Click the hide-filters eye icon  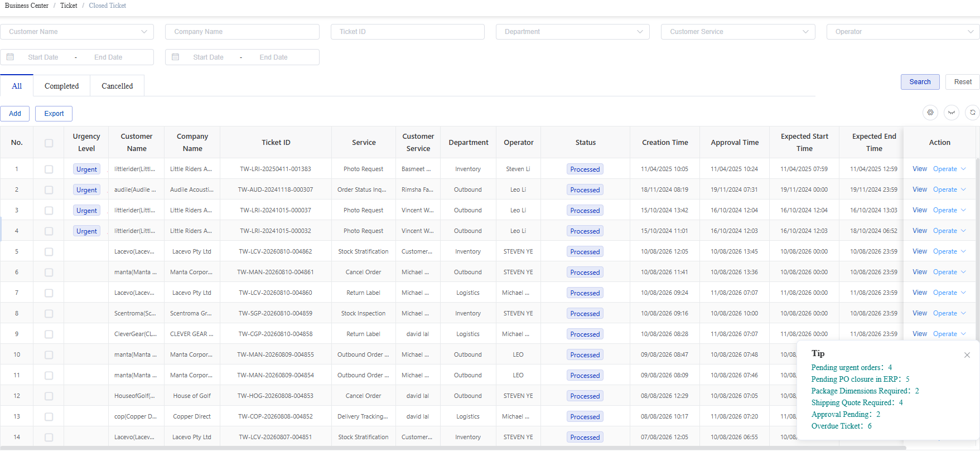click(952, 113)
